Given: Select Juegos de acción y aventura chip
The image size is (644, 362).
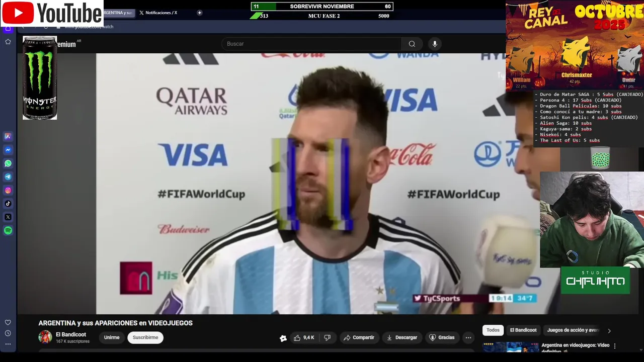Looking at the screenshot, I should 573,330.
